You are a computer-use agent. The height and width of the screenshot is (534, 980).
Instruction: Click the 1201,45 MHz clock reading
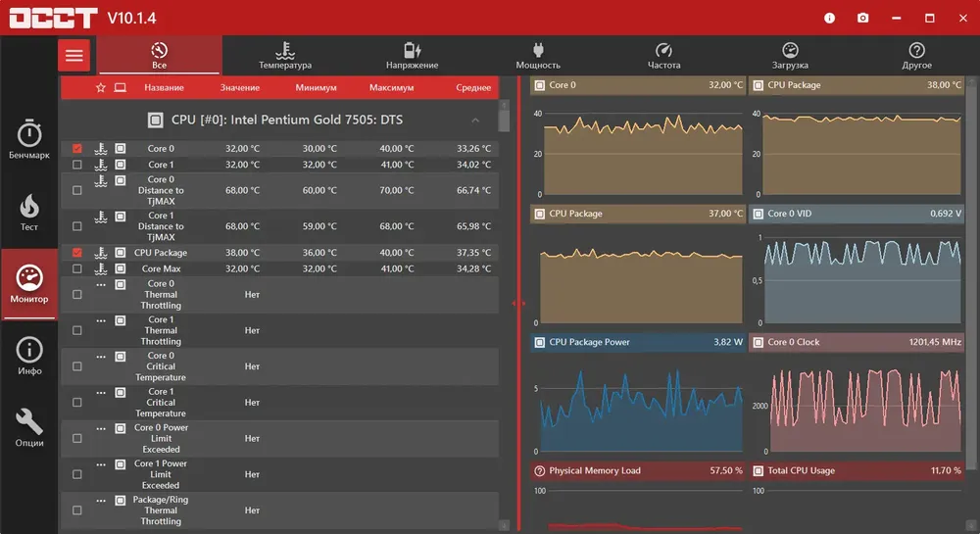(935, 342)
